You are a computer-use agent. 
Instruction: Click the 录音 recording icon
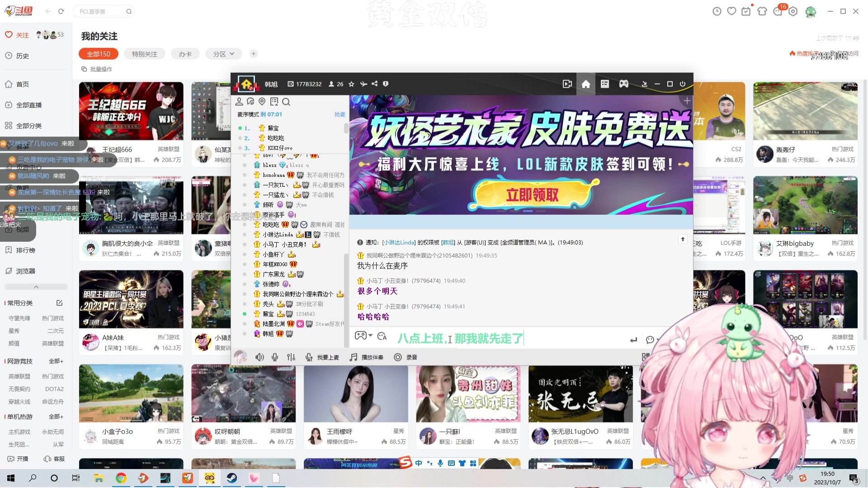coord(396,357)
